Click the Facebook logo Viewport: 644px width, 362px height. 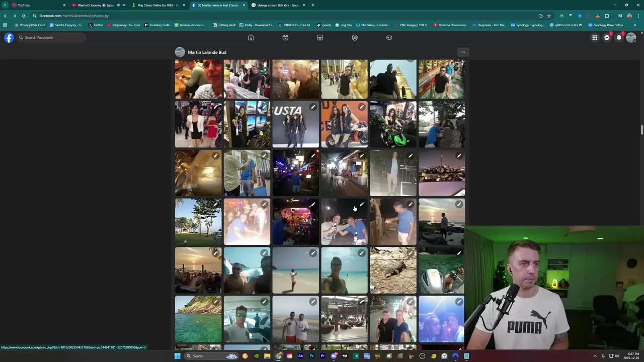pyautogui.click(x=9, y=38)
